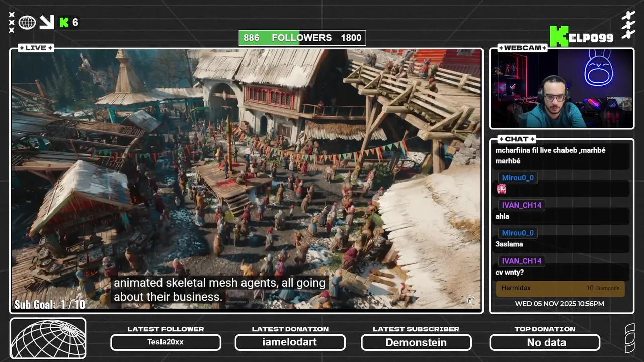The image size is (644, 362).
Task: Click the green Kick K icon beside 6
Action: [x=64, y=22]
